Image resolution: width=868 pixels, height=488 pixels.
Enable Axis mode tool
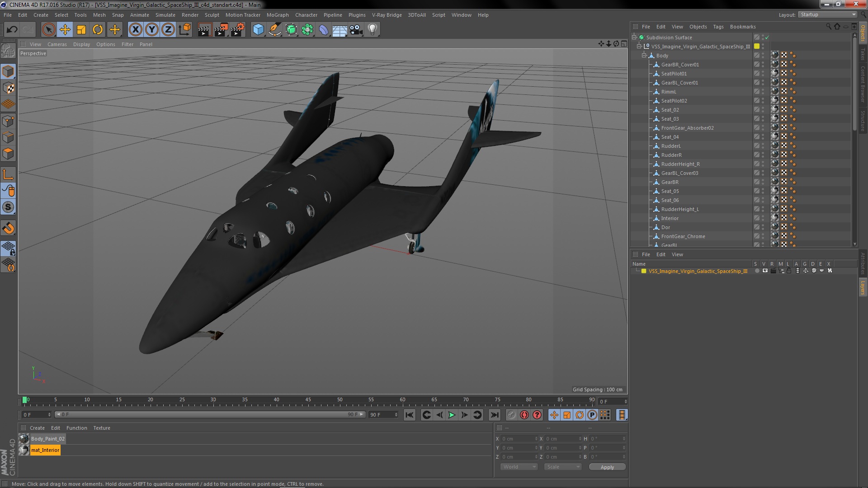point(8,174)
